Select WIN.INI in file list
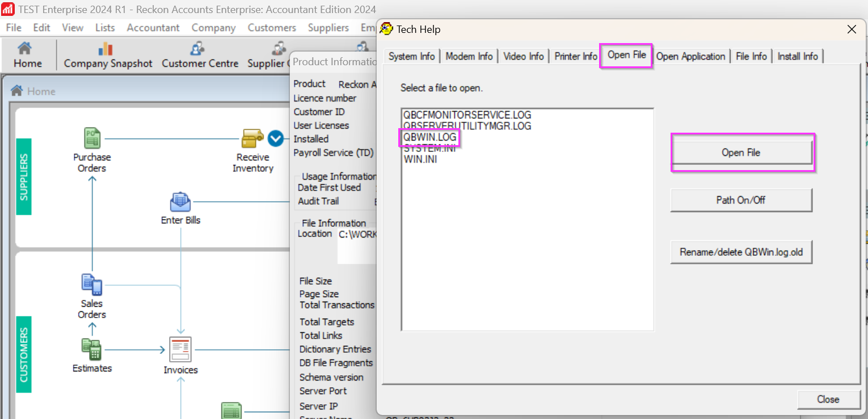This screenshot has width=868, height=419. (x=420, y=159)
